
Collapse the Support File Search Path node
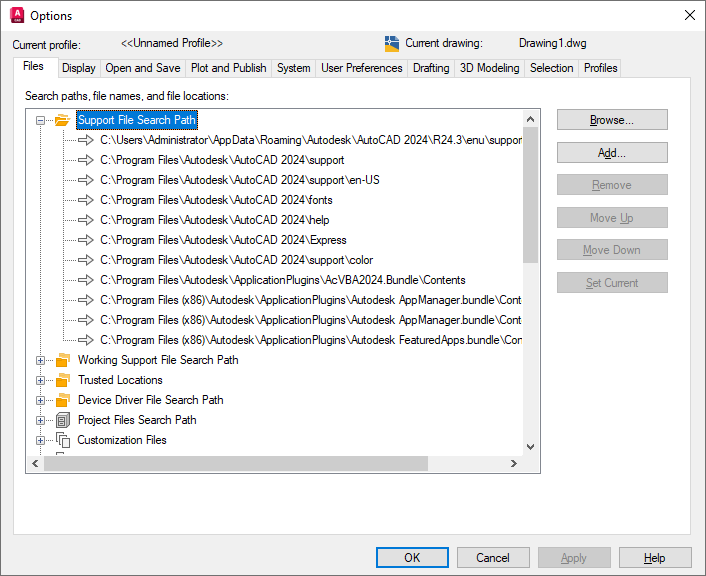coord(41,120)
